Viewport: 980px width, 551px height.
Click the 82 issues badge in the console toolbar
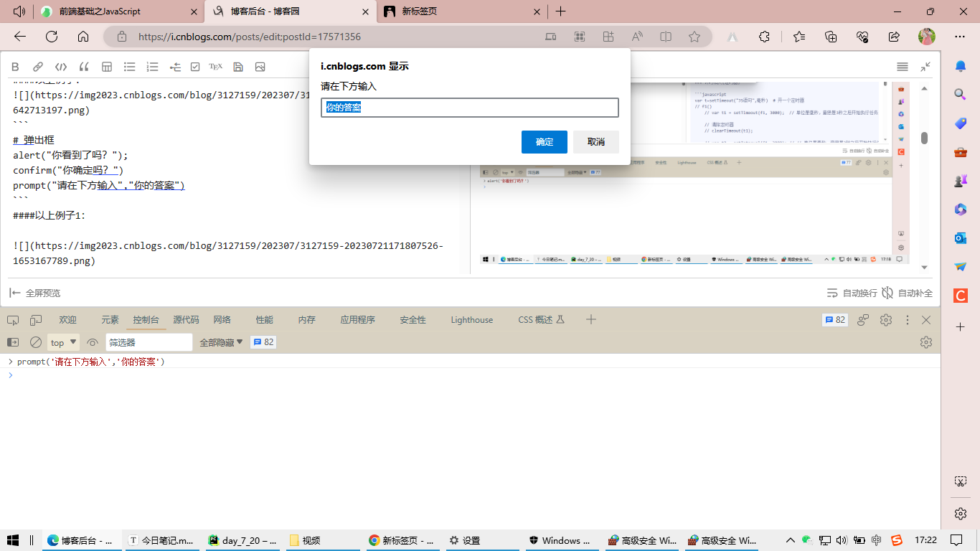pyautogui.click(x=263, y=342)
